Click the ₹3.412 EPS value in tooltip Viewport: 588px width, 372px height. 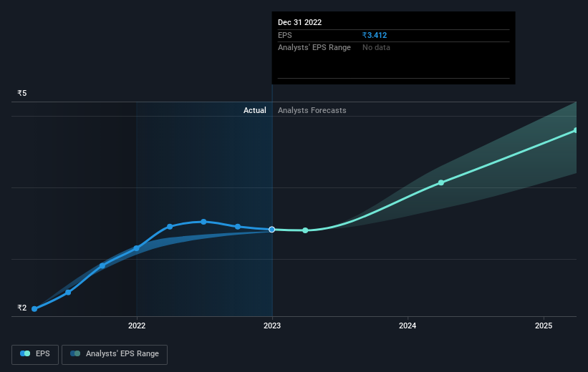pos(375,35)
